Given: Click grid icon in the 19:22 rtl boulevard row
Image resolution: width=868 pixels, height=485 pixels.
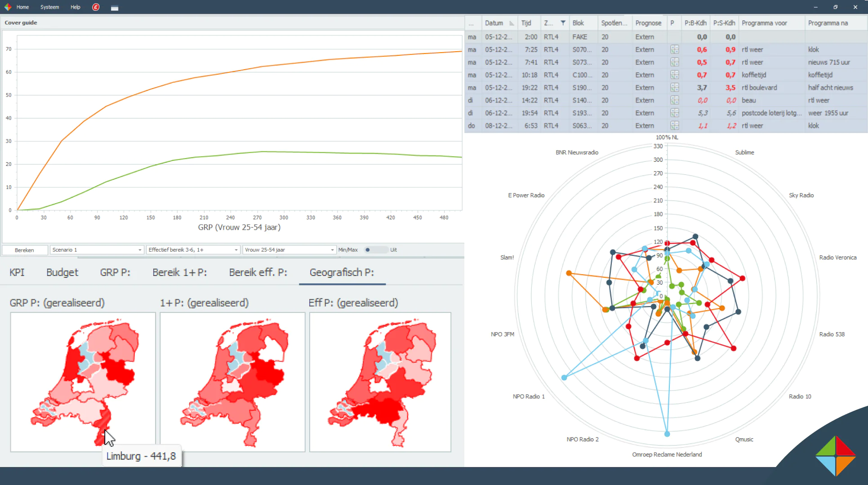Looking at the screenshot, I should (x=674, y=88).
